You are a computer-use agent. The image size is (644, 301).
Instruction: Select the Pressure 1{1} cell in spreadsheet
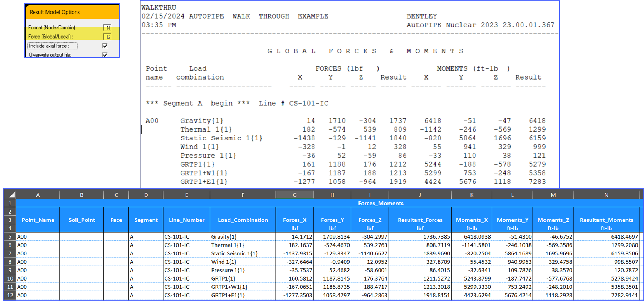tap(243, 270)
